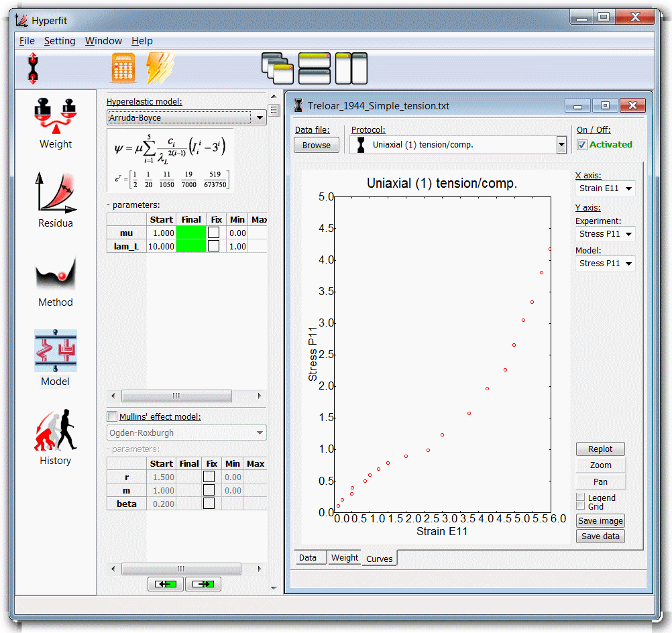Click the green Final cell for lam_L
Image resolution: width=672 pixels, height=633 pixels.
click(190, 246)
